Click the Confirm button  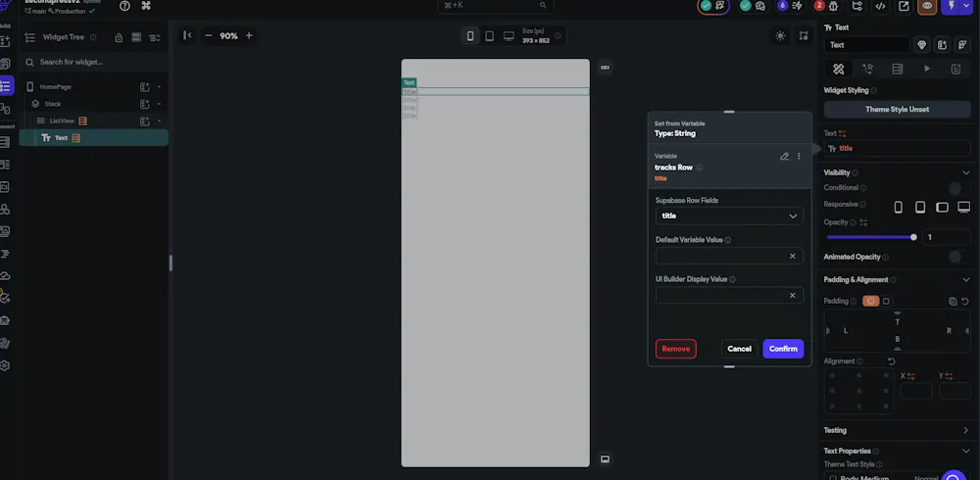point(783,349)
